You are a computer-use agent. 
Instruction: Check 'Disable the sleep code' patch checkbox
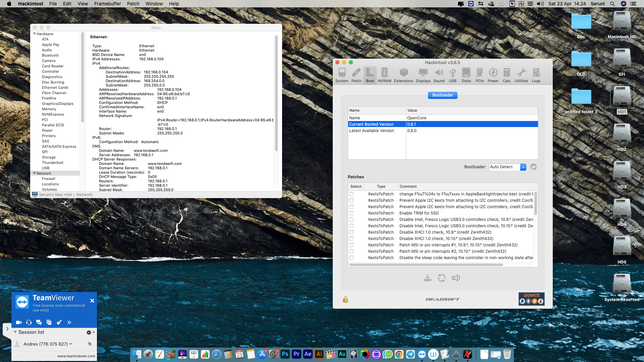[352, 258]
